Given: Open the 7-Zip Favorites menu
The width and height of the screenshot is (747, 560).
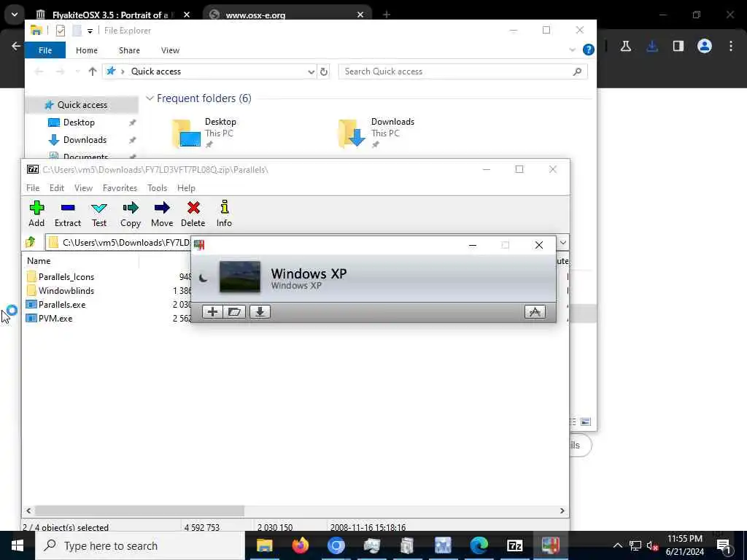Looking at the screenshot, I should point(120,188).
